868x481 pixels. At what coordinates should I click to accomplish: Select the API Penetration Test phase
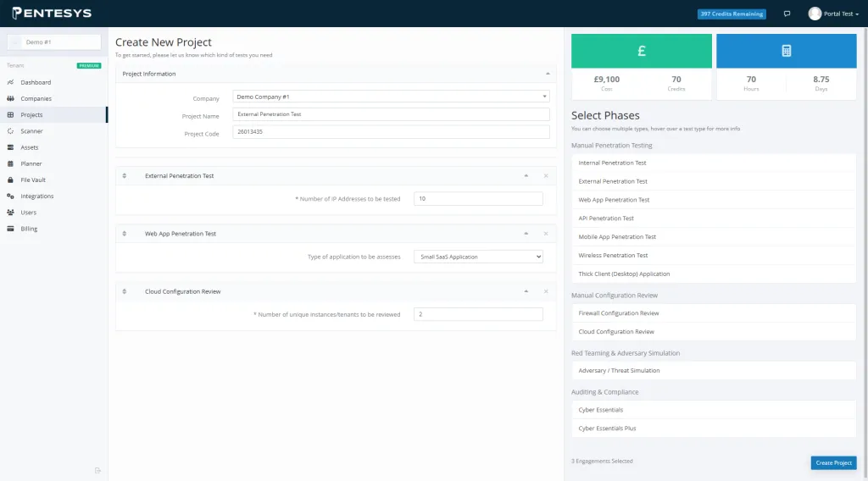click(605, 218)
